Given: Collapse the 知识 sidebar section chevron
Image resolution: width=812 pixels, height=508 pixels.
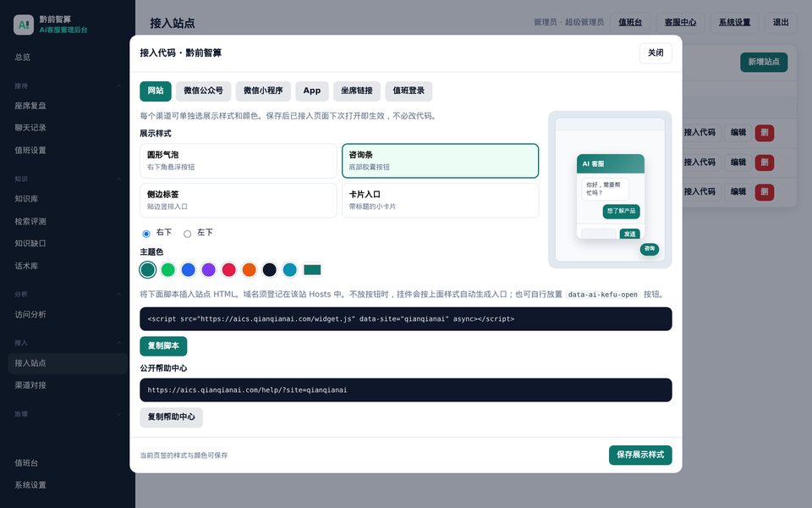Looking at the screenshot, I should [x=118, y=179].
